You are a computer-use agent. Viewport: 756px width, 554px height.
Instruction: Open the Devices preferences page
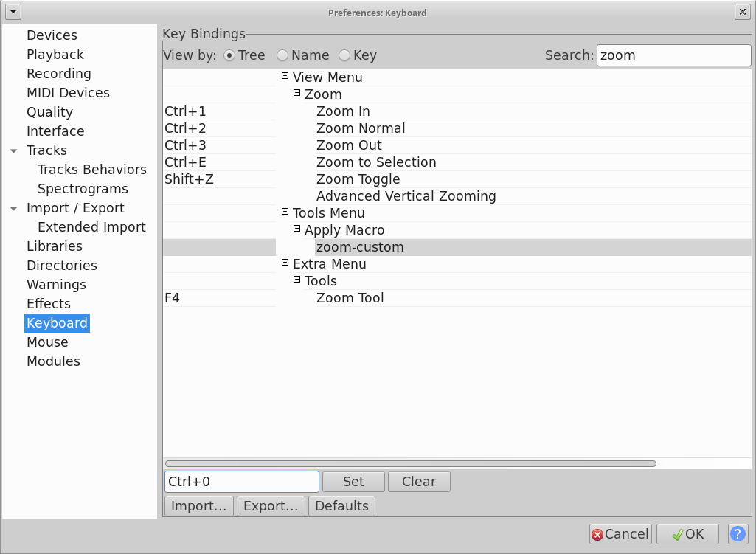[52, 35]
